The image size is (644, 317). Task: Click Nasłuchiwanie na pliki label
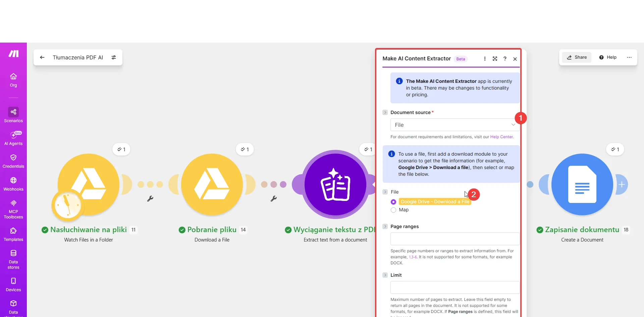click(x=89, y=230)
